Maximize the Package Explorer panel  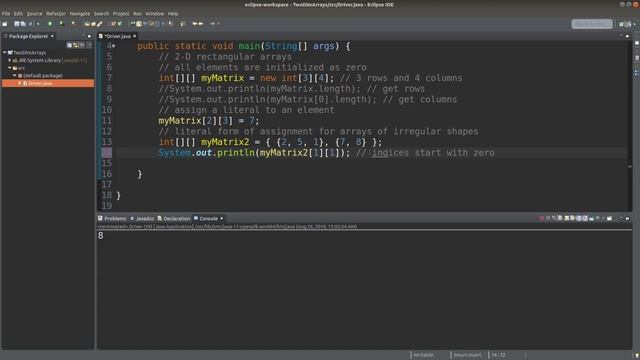[x=89, y=36]
